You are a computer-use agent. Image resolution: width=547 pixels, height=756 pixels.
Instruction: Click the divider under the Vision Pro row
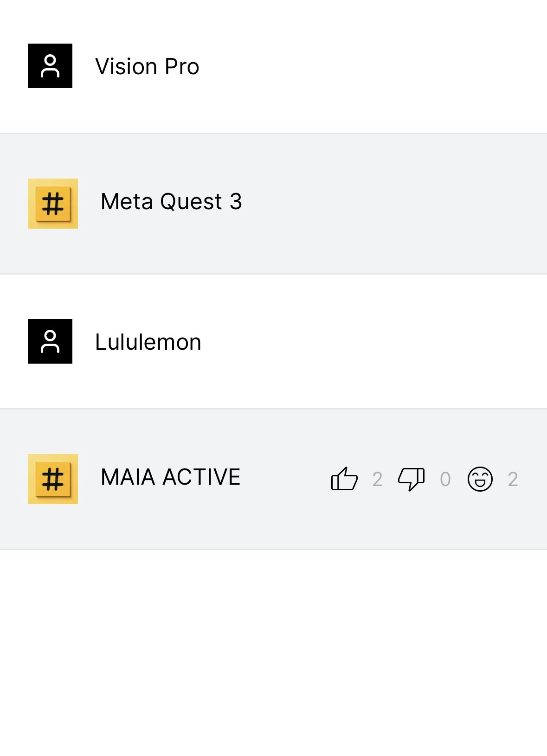pyautogui.click(x=274, y=133)
